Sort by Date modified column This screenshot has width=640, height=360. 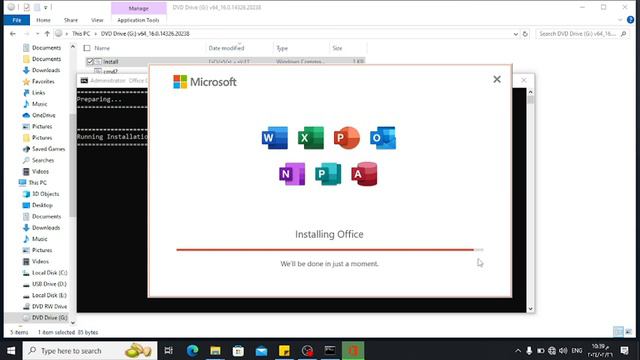227,48
